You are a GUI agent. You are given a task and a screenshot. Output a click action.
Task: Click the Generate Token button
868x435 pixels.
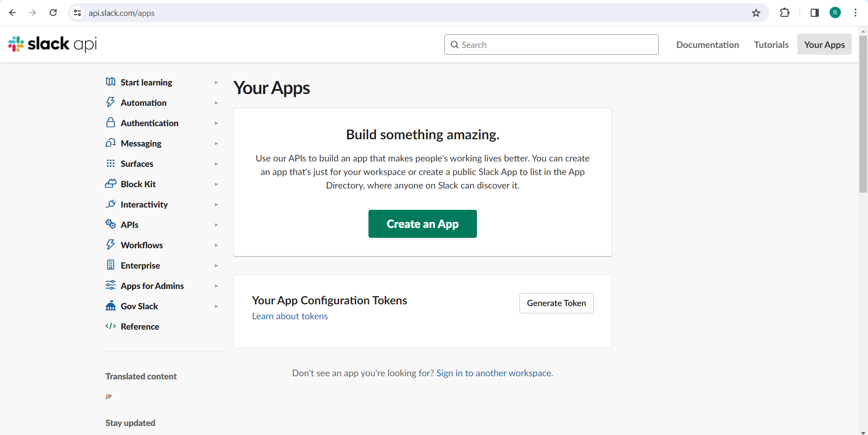coord(556,303)
